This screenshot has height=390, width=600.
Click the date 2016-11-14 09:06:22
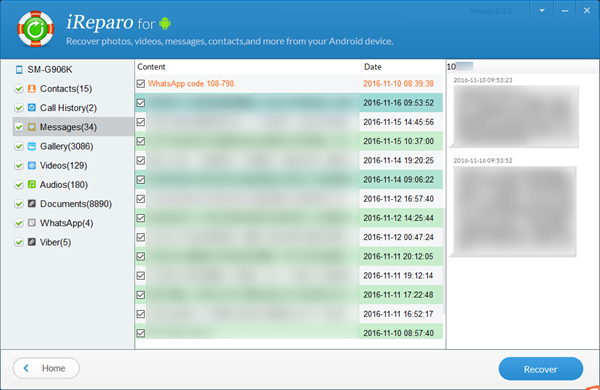click(x=398, y=179)
